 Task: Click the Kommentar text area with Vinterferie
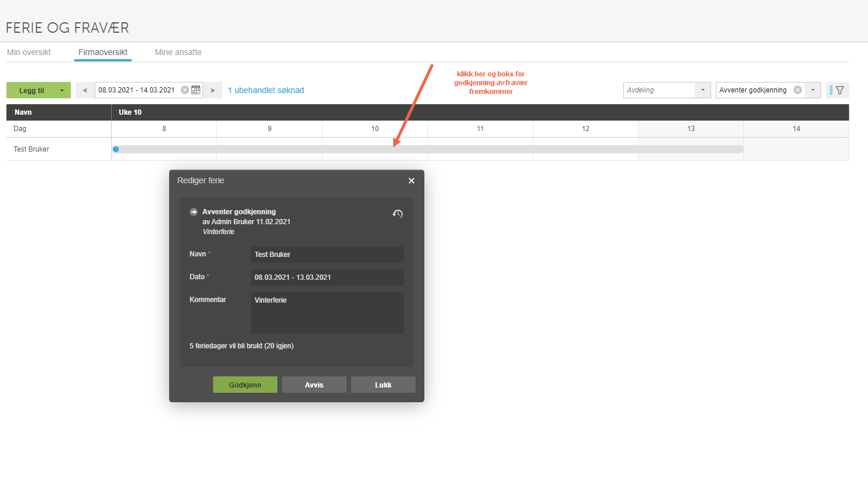tap(328, 313)
